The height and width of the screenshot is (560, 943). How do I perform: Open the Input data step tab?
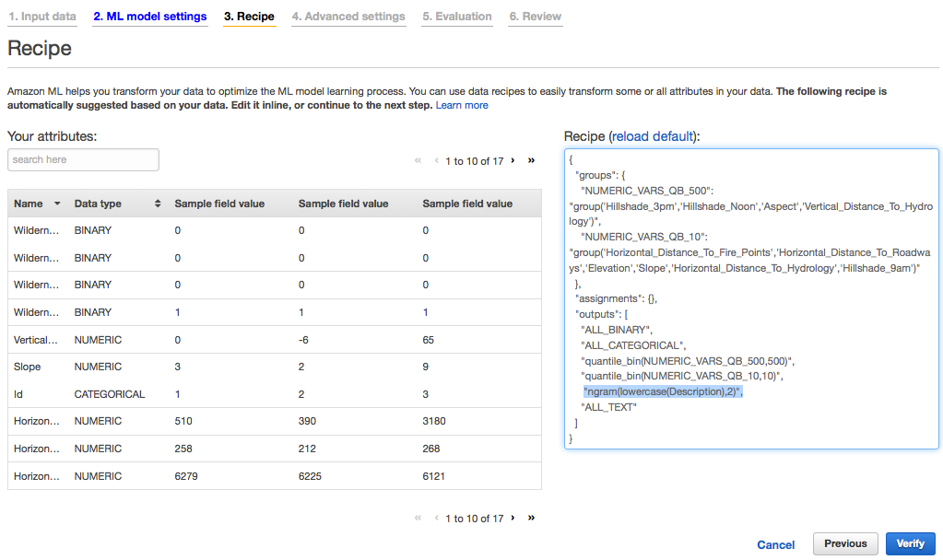click(x=42, y=17)
